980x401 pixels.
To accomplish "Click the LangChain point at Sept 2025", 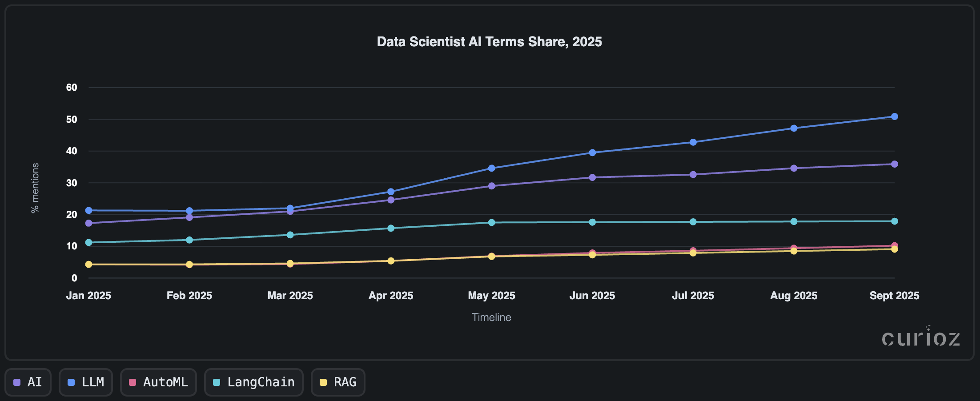I will [895, 221].
